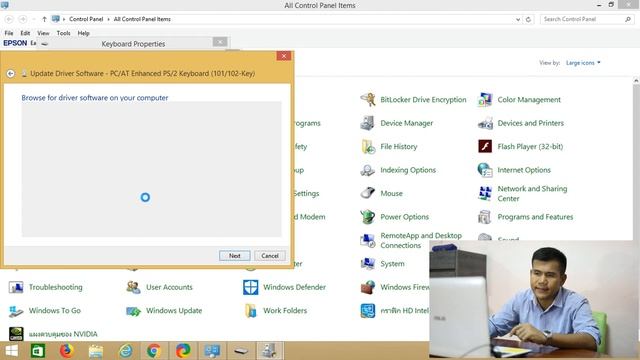Open Windows Update icon

pyautogui.click(x=133, y=311)
